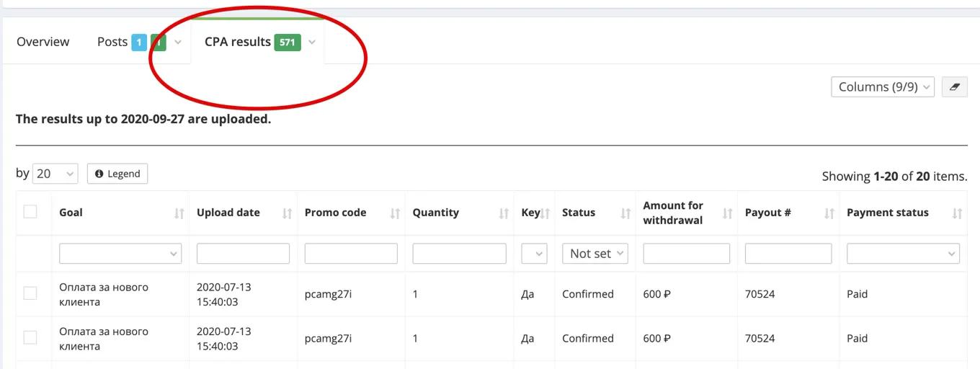Open the items-per-page dropdown showing 20
The height and width of the screenshot is (369, 980).
pyautogui.click(x=55, y=174)
